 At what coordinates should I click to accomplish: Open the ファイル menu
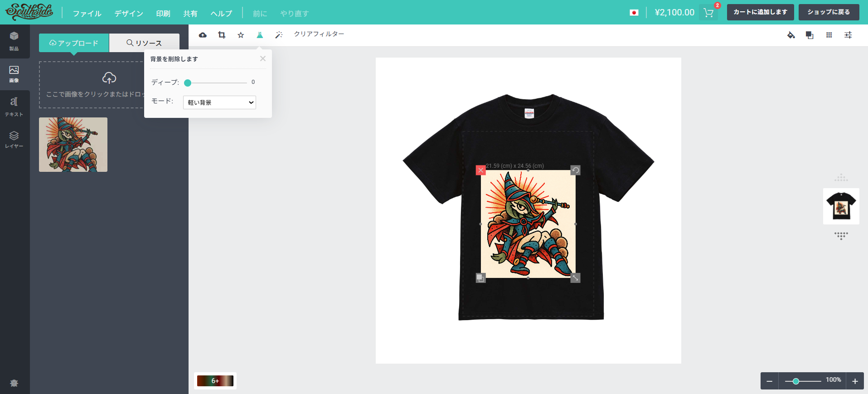pos(87,14)
